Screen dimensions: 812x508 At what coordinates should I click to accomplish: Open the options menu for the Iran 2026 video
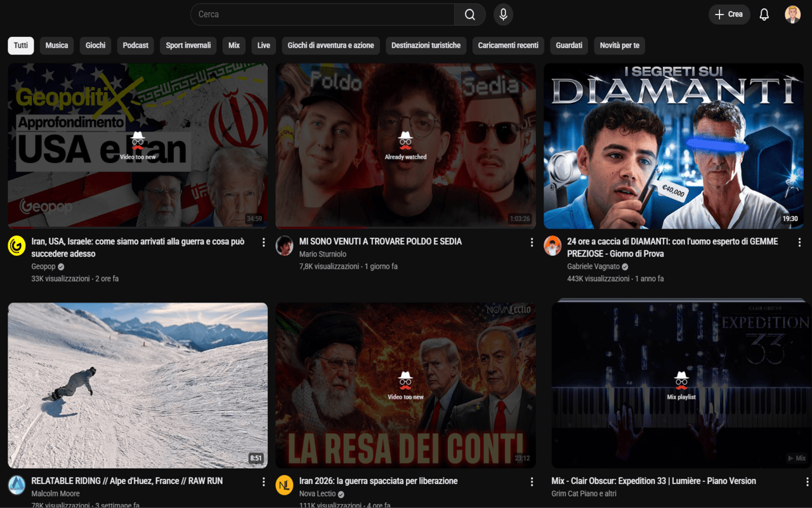[x=532, y=482]
